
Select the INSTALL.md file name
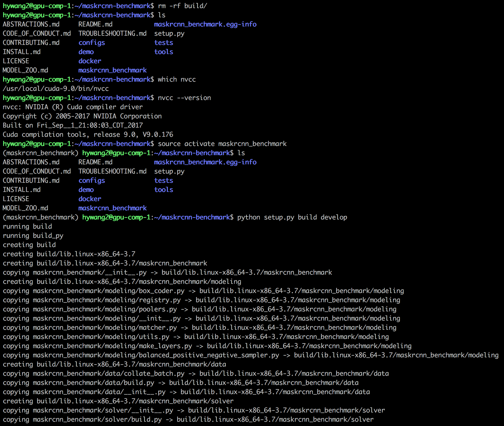21,52
